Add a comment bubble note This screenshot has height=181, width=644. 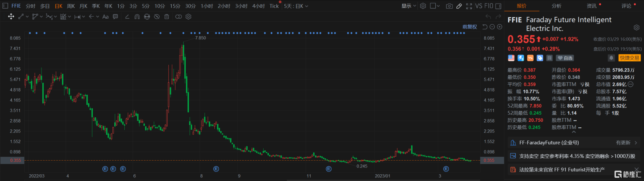(x=115, y=17)
